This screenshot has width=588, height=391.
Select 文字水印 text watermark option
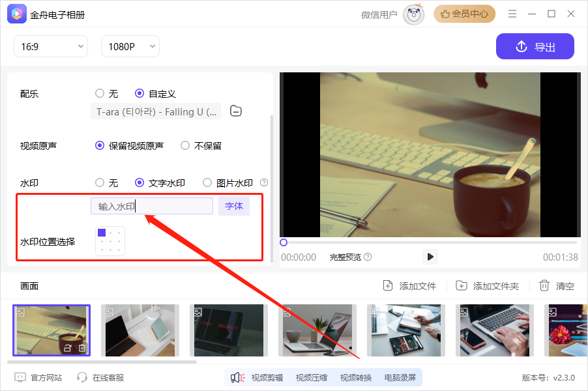click(159, 182)
